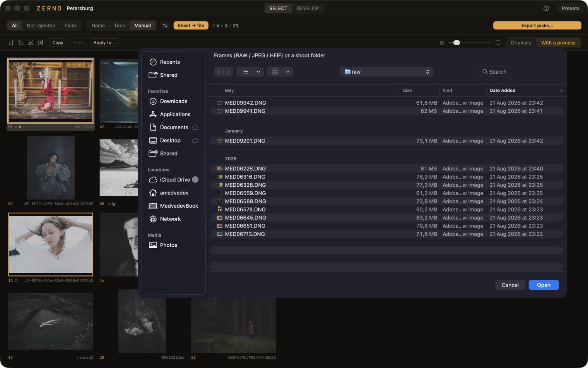Rotate the frame counter-clockwise
The height and width of the screenshot is (368, 588).
click(x=11, y=43)
